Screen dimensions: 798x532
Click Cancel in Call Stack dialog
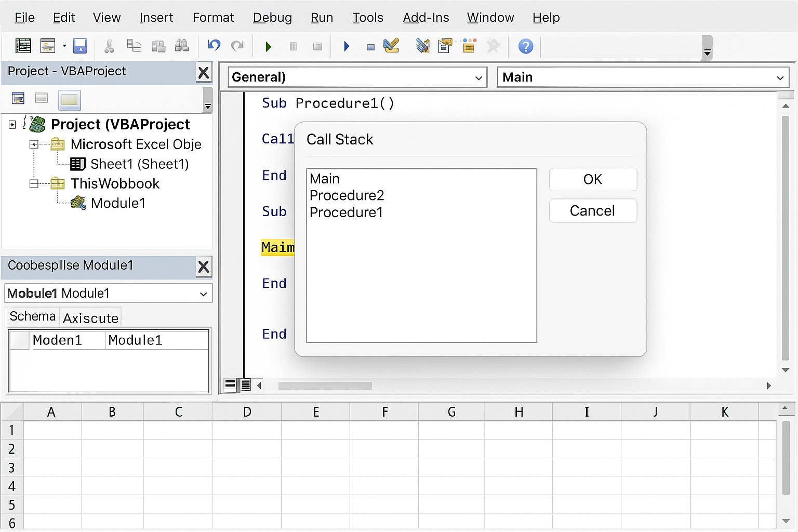coord(593,211)
